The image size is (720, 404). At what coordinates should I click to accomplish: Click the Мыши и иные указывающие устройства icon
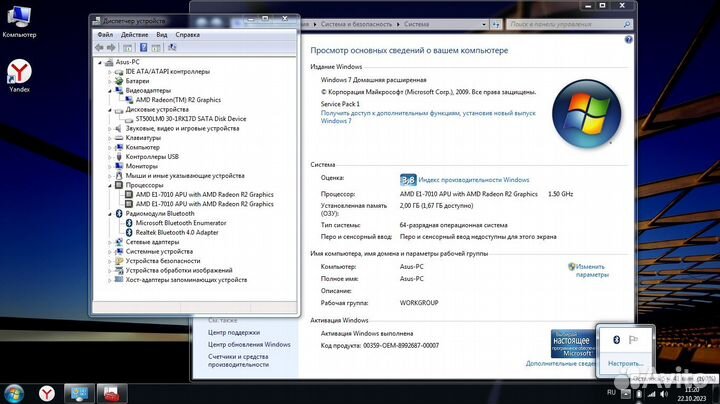click(x=119, y=175)
